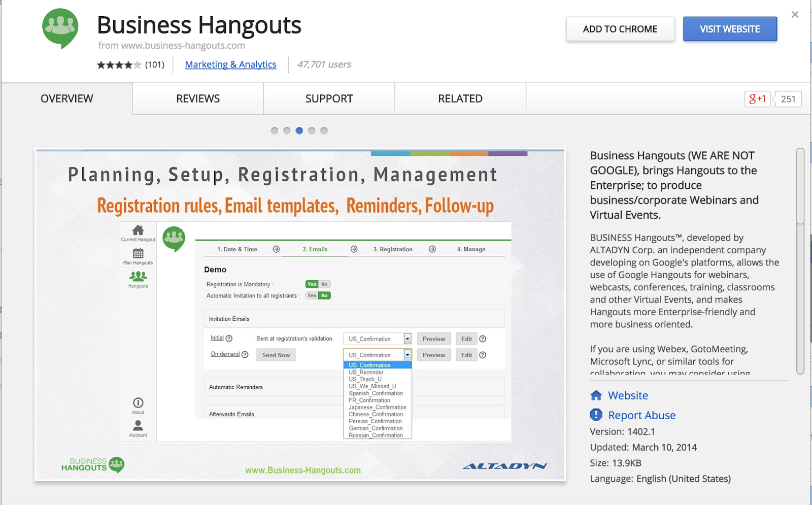812x505 pixels.
Task: Toggle Registration is Mandatory to No
Action: point(324,284)
